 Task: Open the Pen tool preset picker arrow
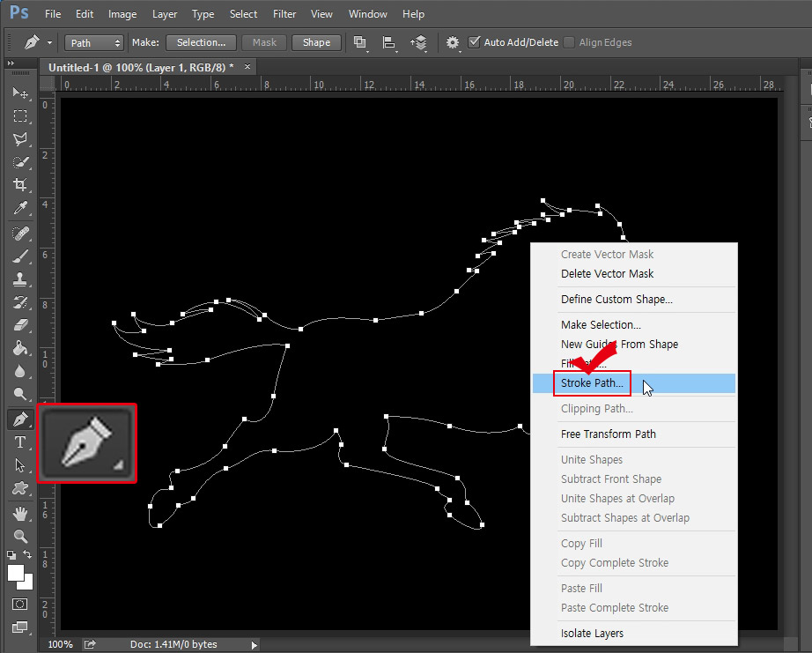click(49, 43)
